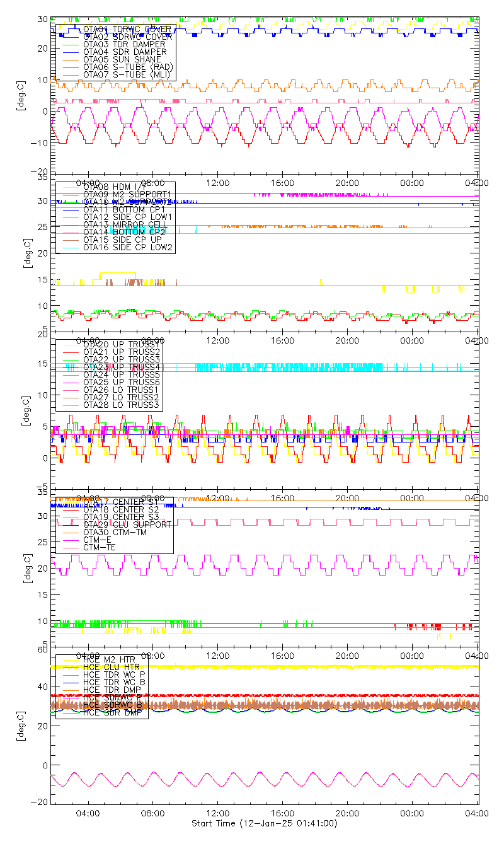Select the HCE CLU HTR legend entry
This screenshot has width=504, height=851.
coord(112,667)
